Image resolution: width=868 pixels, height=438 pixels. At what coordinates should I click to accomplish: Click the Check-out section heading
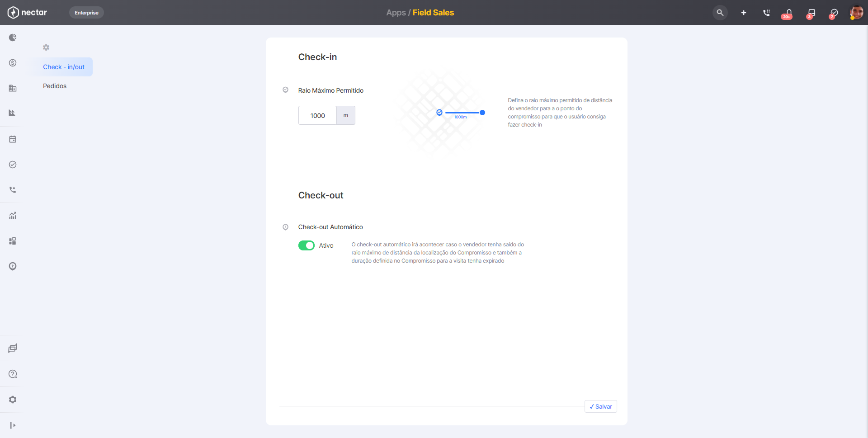click(x=321, y=195)
